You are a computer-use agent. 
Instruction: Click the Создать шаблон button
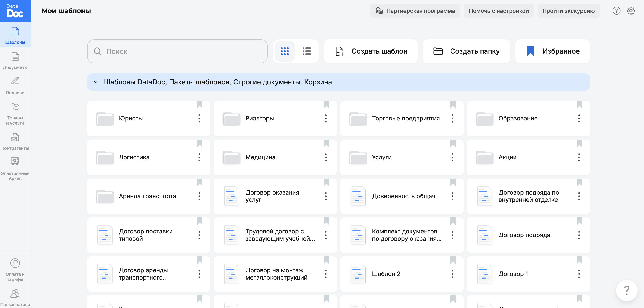tap(371, 51)
